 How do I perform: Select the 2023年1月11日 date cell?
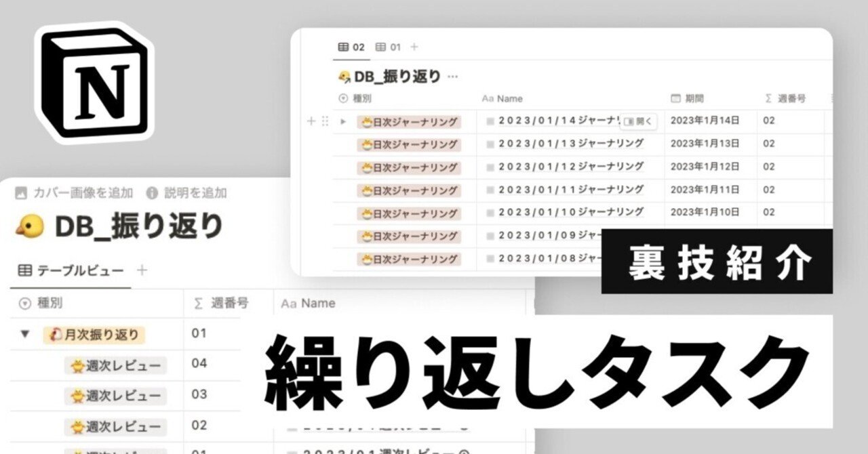pyautogui.click(x=705, y=189)
